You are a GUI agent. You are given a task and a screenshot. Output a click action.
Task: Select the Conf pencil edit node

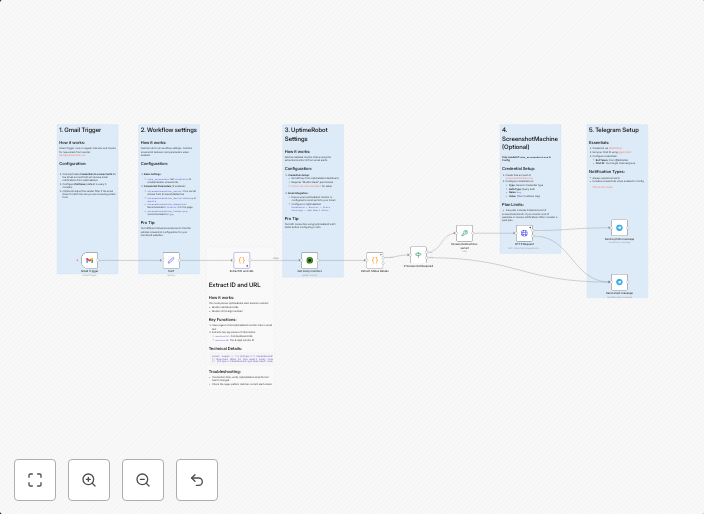(171, 260)
